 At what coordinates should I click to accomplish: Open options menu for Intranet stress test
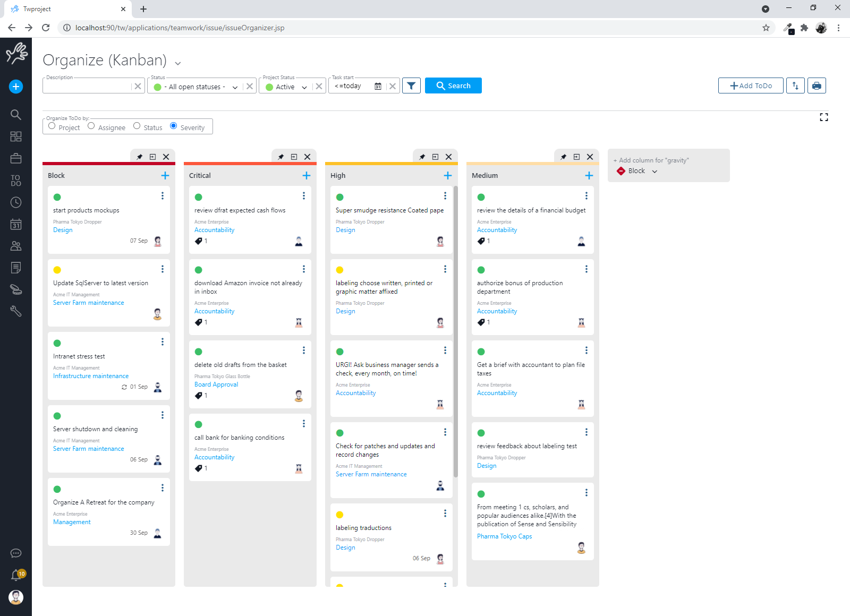(163, 342)
